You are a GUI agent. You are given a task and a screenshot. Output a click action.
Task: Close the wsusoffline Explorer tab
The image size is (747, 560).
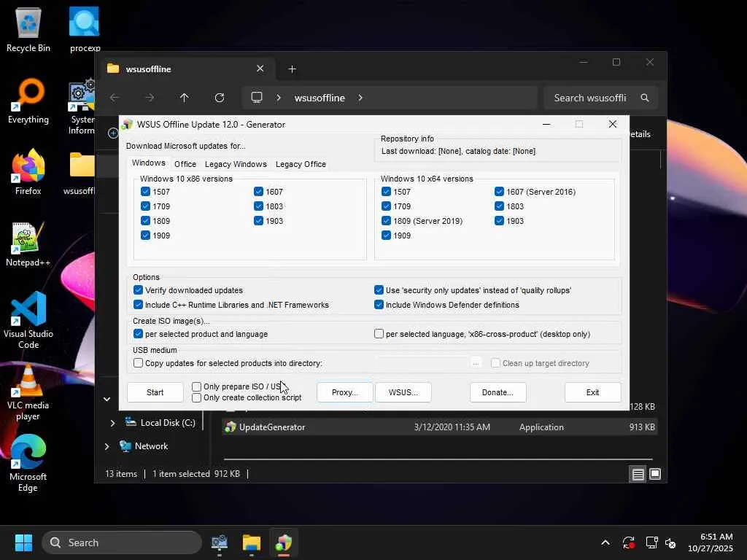pos(260,69)
